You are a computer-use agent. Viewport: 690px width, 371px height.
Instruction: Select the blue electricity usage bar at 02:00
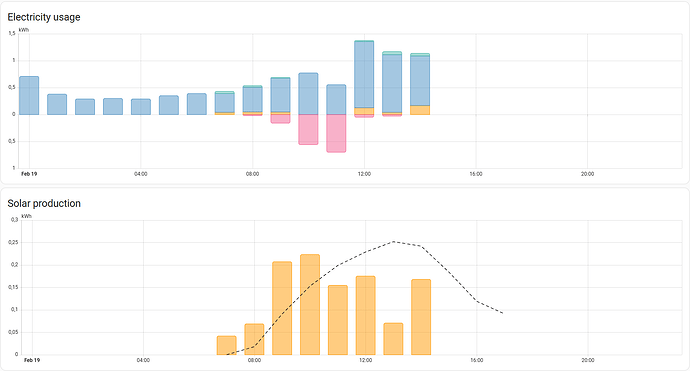pos(85,107)
